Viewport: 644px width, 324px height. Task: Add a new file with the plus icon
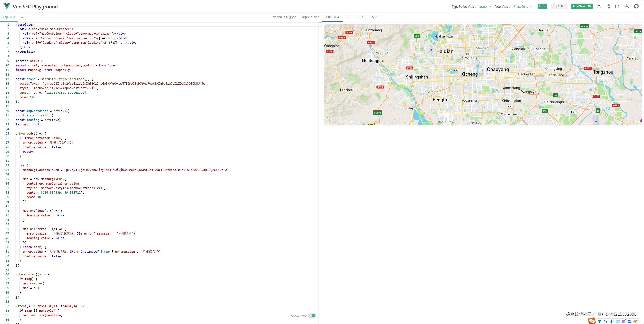22,17
